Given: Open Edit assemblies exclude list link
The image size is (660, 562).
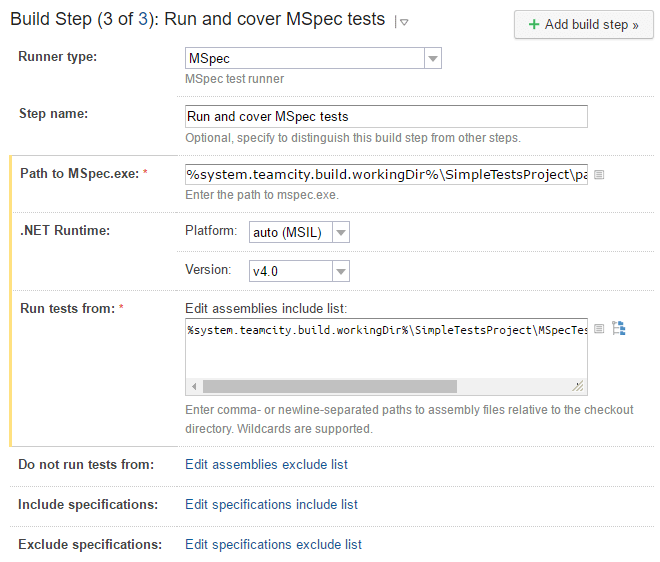Looking at the screenshot, I should [266, 464].
